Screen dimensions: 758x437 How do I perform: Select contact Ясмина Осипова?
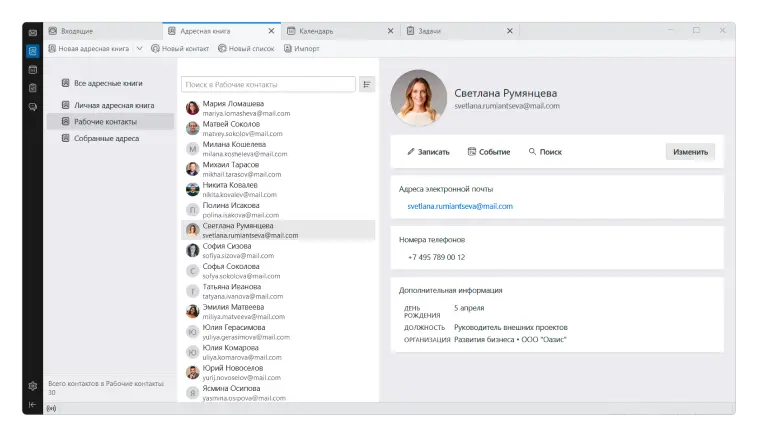[x=278, y=393]
